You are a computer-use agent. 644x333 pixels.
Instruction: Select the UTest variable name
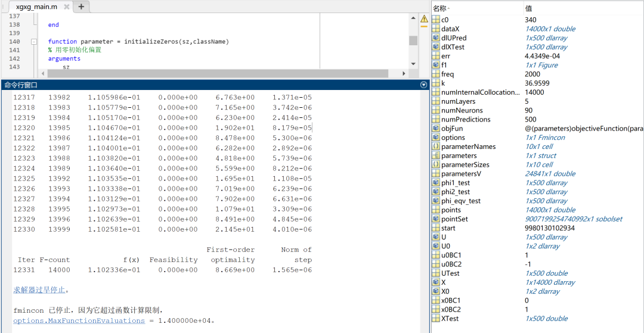(451, 273)
